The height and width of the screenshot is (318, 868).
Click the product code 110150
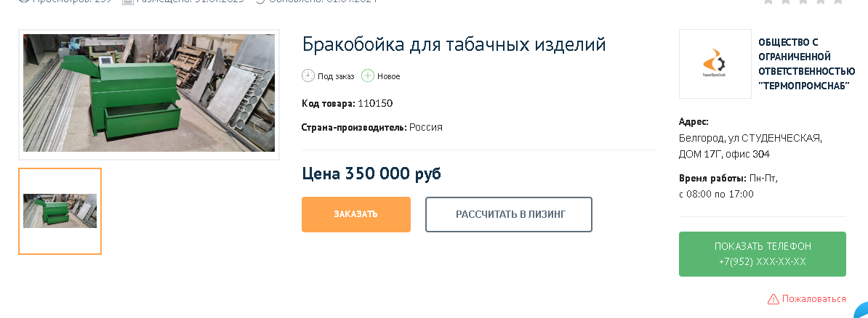pyautogui.click(x=375, y=103)
